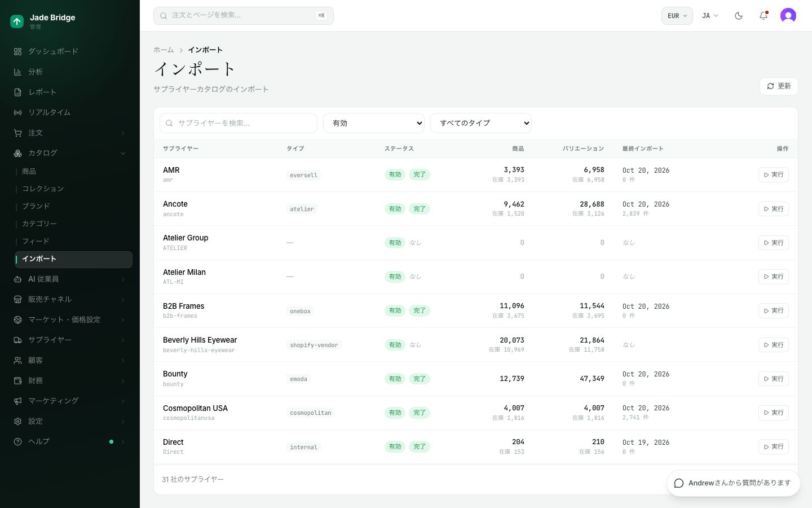
Task: Click the onebox type tag
Action: coord(301,311)
